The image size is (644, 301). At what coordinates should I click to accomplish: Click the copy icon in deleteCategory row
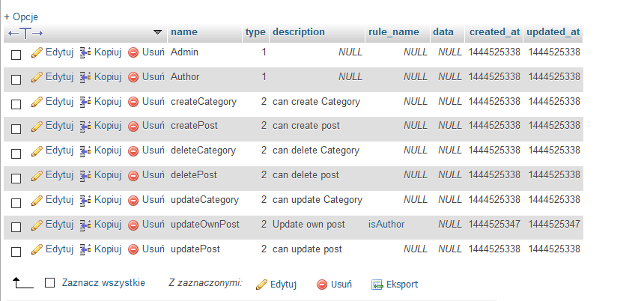85,150
